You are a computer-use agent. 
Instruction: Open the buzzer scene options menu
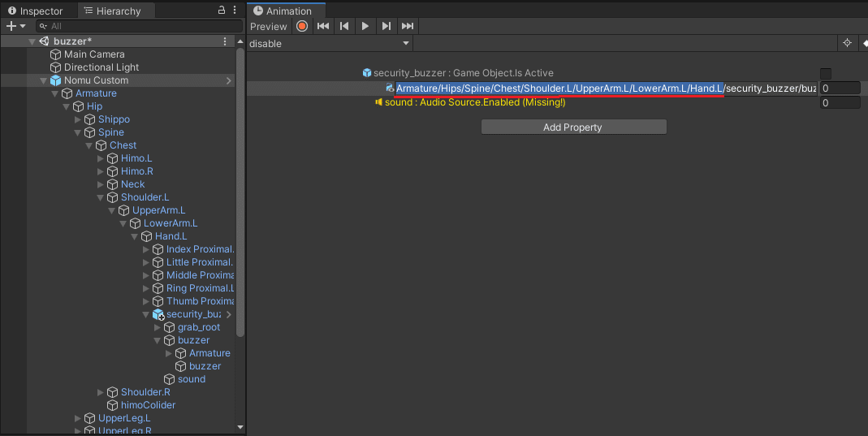pos(225,41)
